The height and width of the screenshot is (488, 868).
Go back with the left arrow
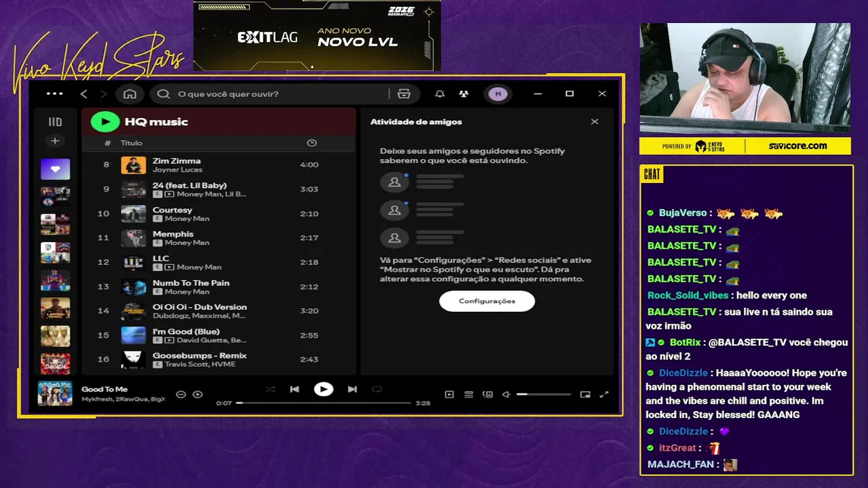[84, 94]
